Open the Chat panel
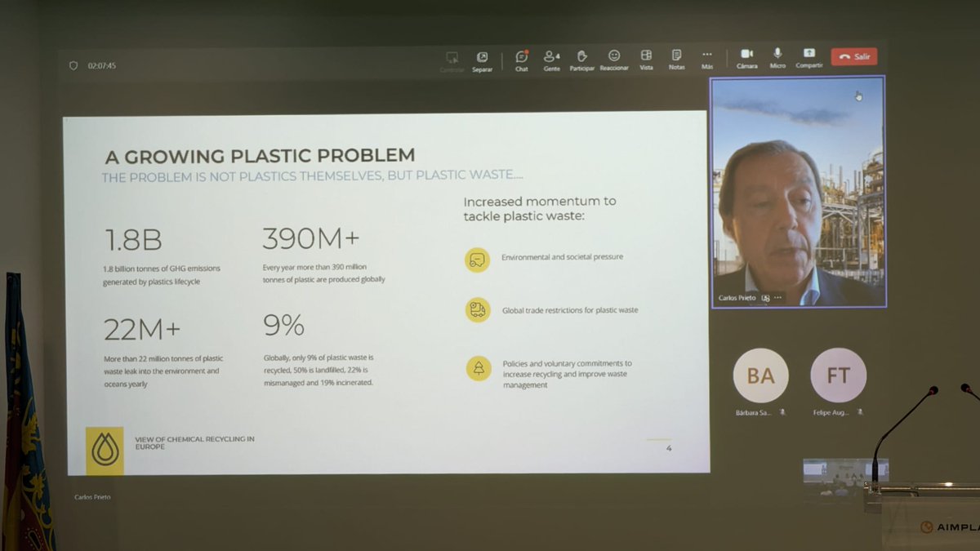Viewport: 980px width, 551px height. point(521,60)
